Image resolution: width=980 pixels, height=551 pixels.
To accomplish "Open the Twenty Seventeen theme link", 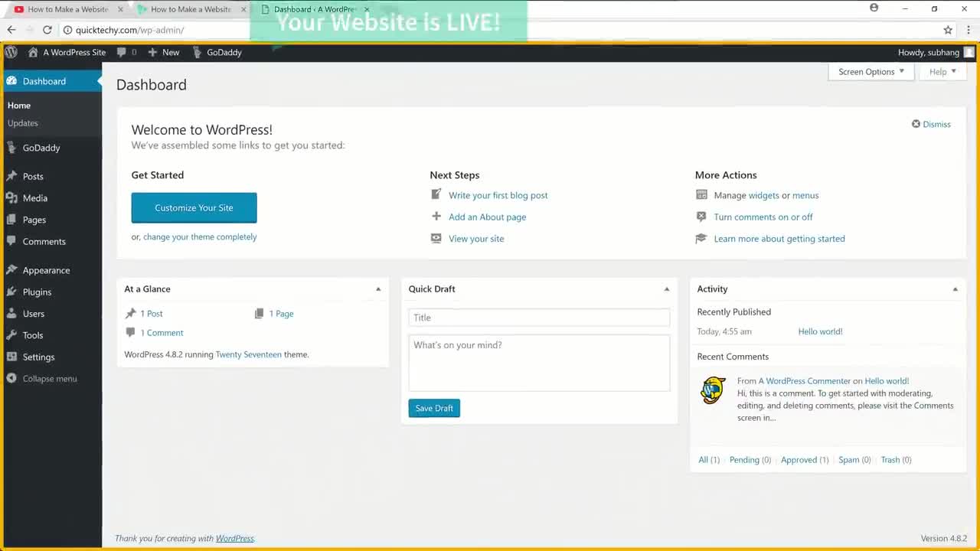I will (x=249, y=354).
